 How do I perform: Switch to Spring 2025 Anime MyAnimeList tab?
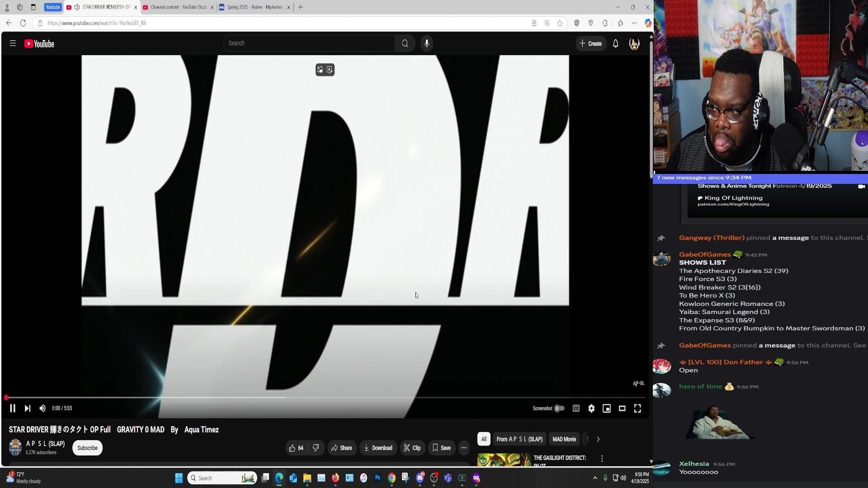pos(255,7)
